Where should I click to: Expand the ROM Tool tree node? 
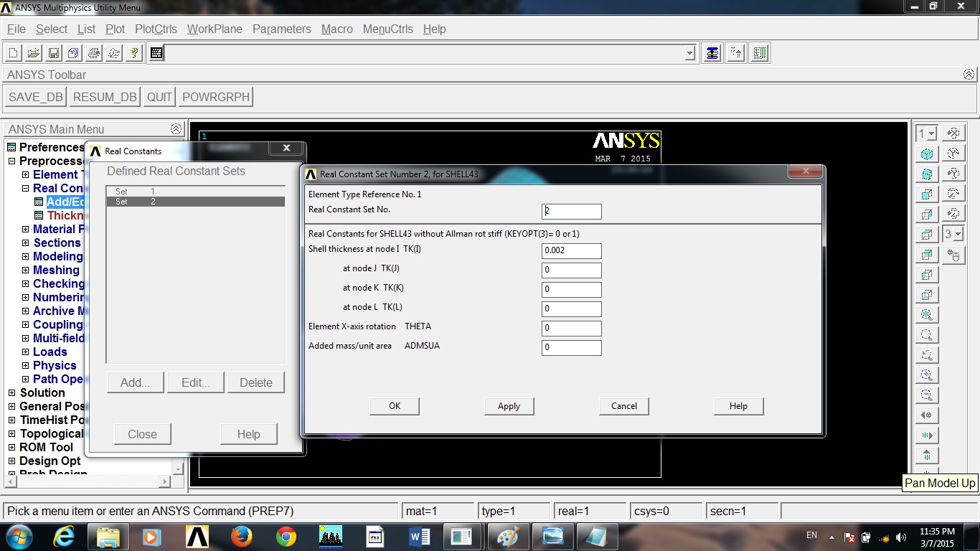click(x=11, y=448)
